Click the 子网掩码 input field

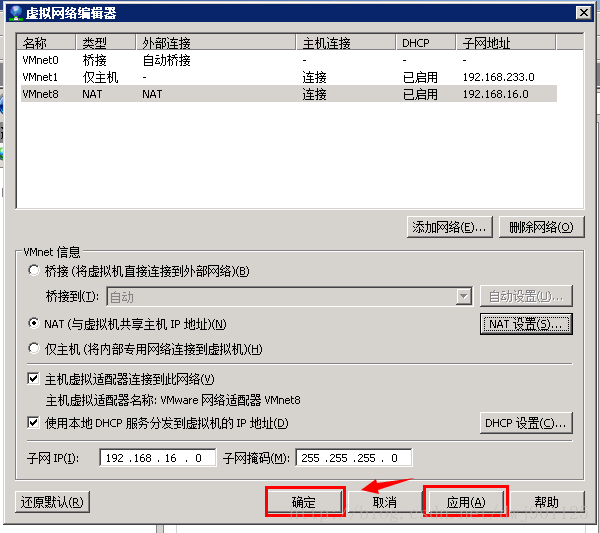354,458
